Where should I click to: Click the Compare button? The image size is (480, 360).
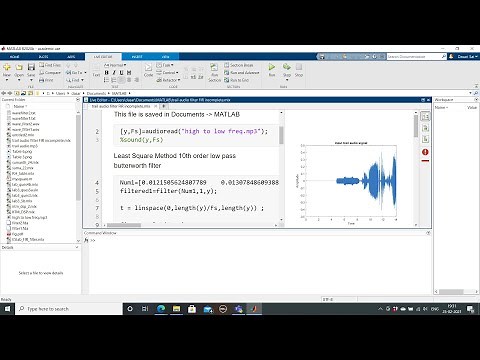coord(50,72)
